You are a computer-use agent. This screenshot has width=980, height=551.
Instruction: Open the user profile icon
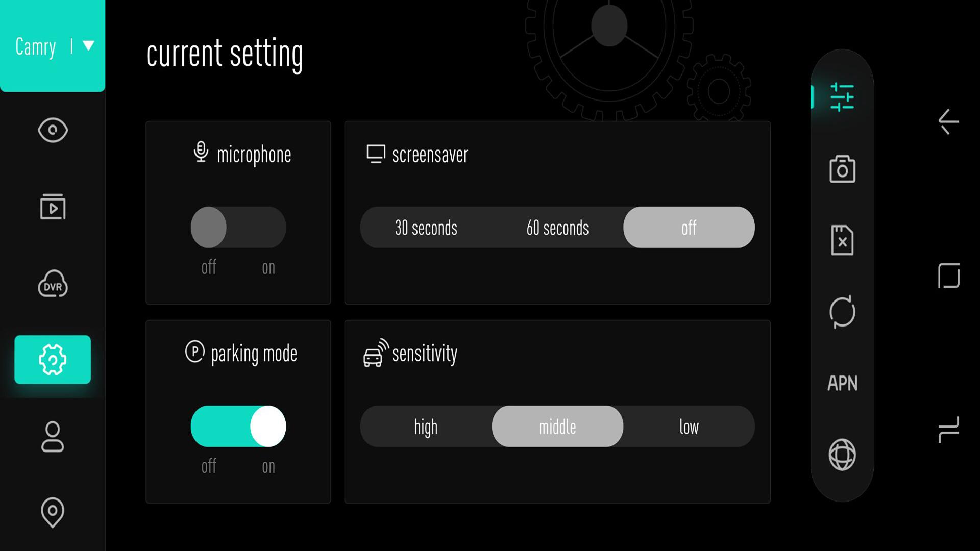coord(53,436)
